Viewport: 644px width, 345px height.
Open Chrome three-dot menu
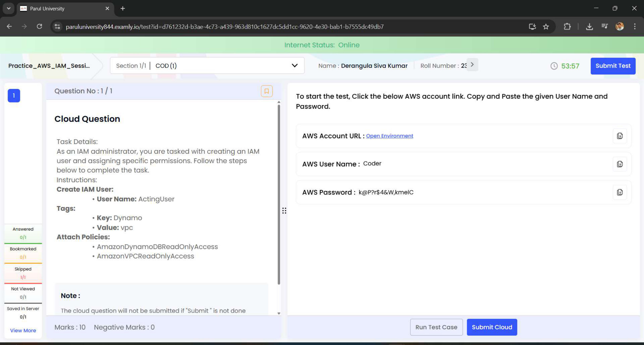pyautogui.click(x=635, y=27)
